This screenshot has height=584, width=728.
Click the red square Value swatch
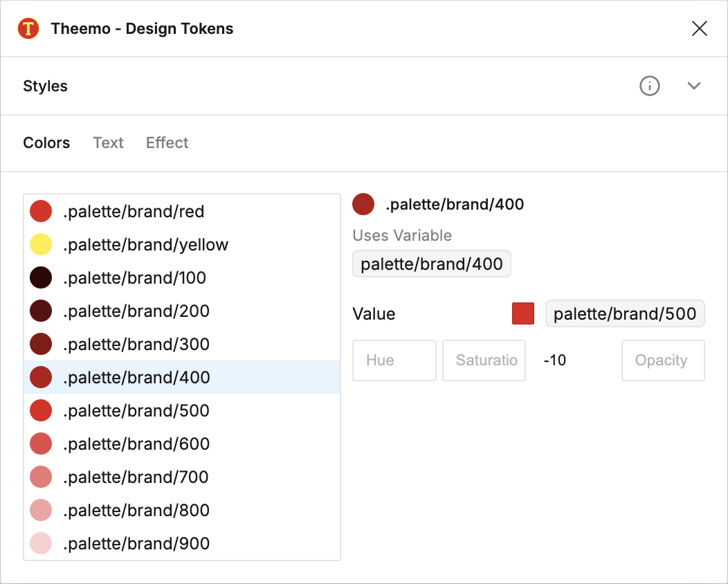click(x=523, y=313)
